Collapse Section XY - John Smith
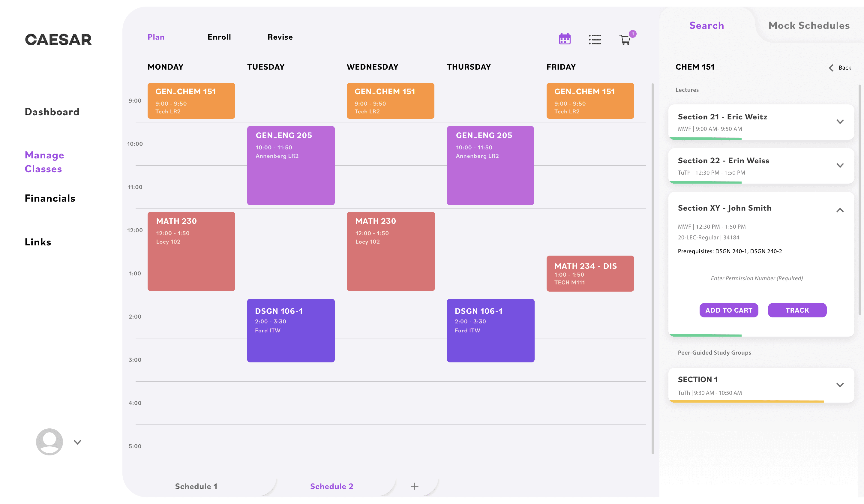This screenshot has height=504, width=864. pyautogui.click(x=840, y=210)
